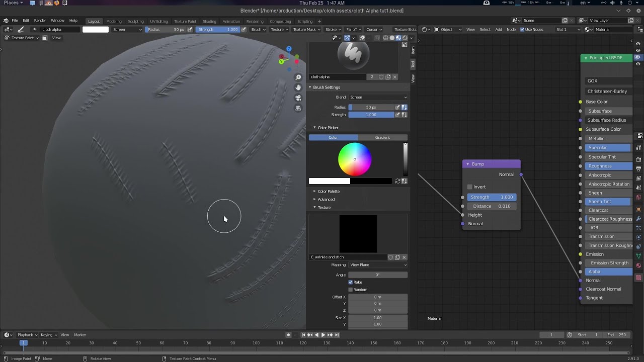644x362 pixels.
Task: Uncheck the Rake option in Texture settings
Action: [x=351, y=282]
